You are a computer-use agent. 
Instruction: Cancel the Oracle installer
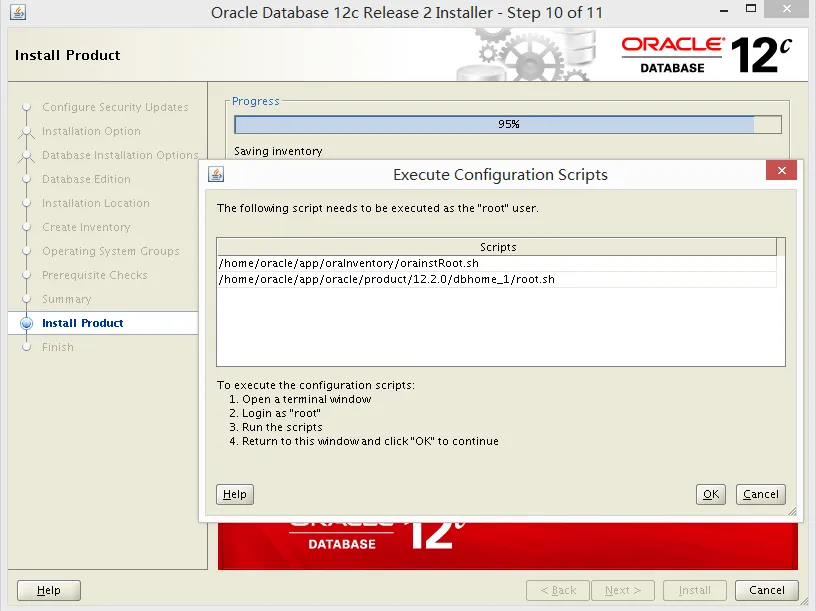[x=767, y=590]
